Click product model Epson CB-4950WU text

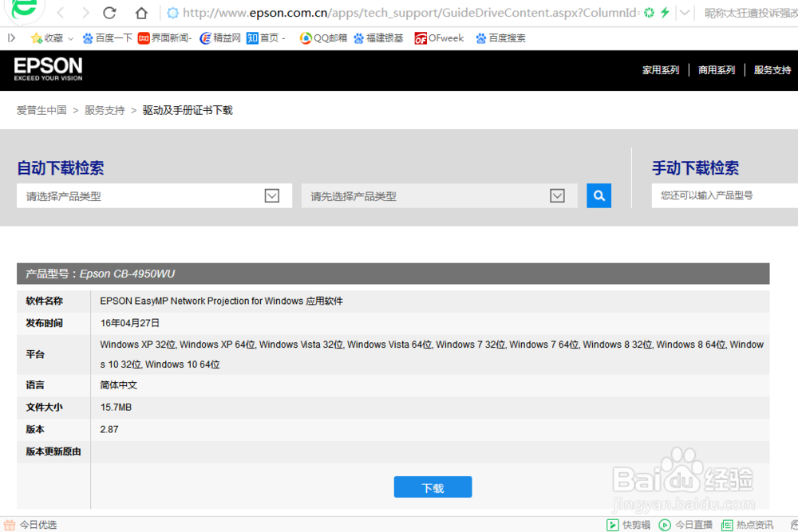[x=127, y=274]
